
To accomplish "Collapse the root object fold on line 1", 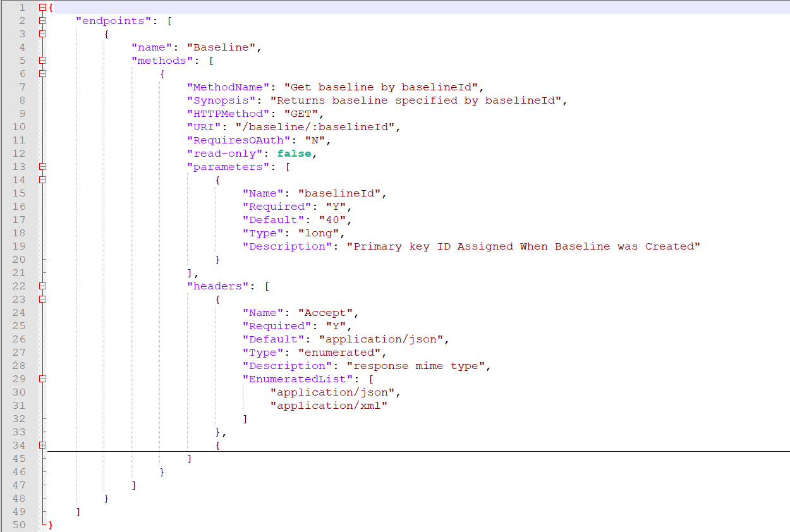I will (x=42, y=8).
